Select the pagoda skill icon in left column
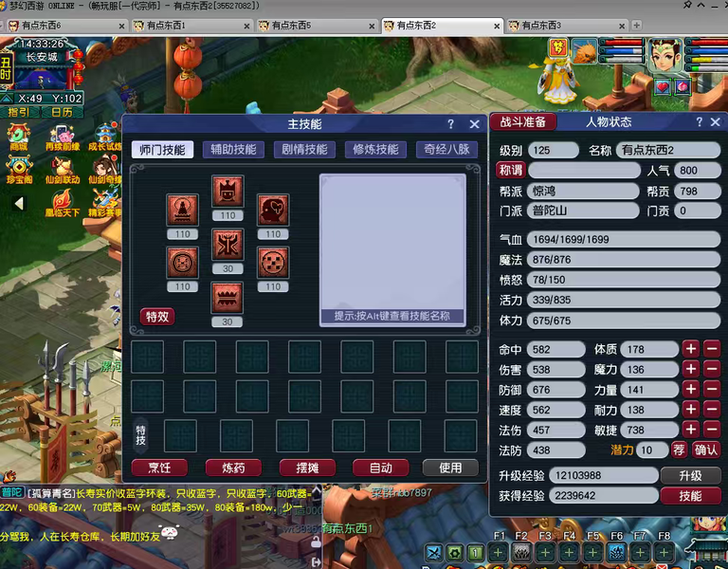The width and height of the screenshot is (728, 569). pos(182,210)
